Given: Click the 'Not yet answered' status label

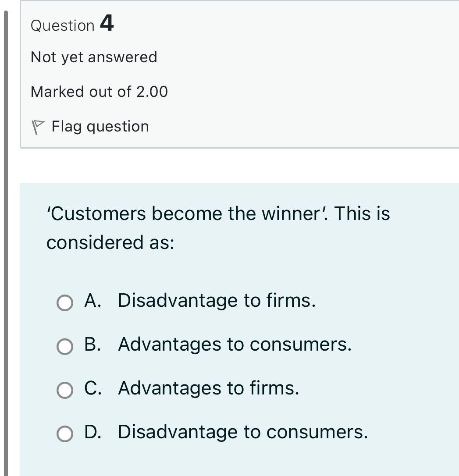Looking at the screenshot, I should 94,57.
